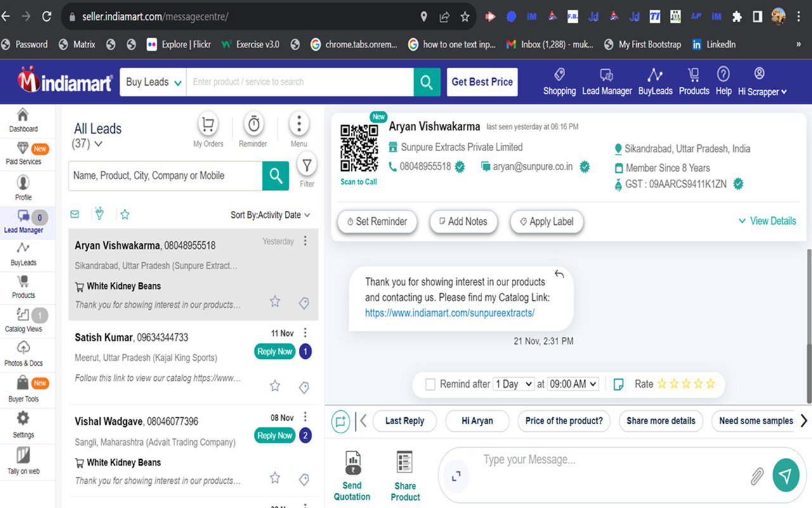
Task: Open Profile in sidebar
Action: click(23, 188)
